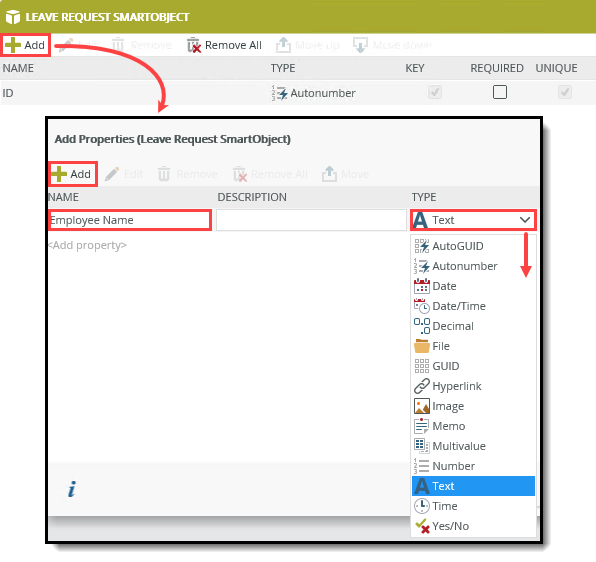Click the Move up toolbar button

pyautogui.click(x=308, y=45)
